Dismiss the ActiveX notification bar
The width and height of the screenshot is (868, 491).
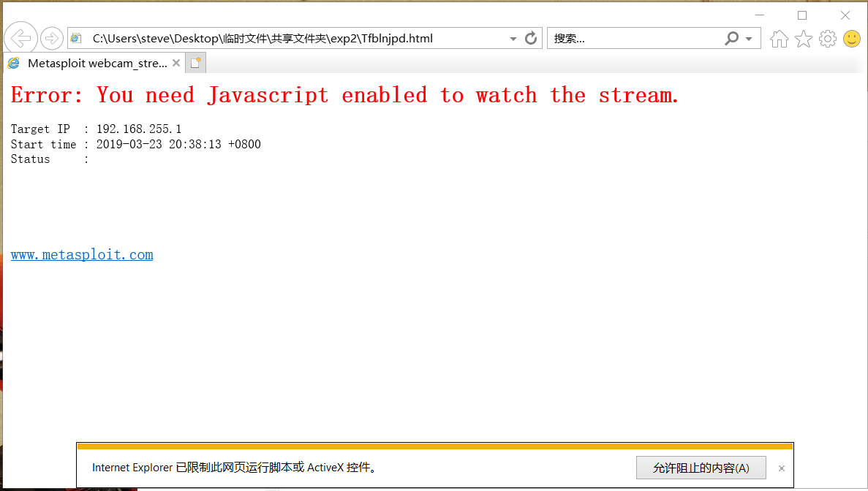tap(782, 468)
